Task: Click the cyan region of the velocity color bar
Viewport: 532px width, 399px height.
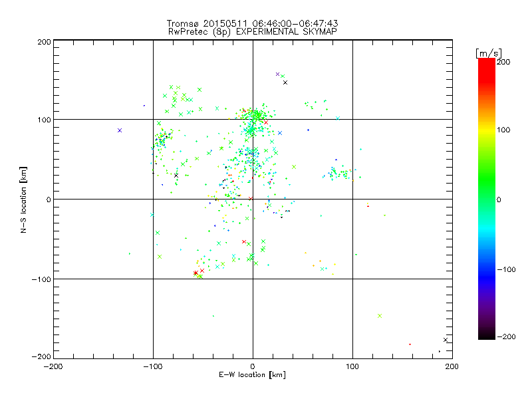Action: 487,231
